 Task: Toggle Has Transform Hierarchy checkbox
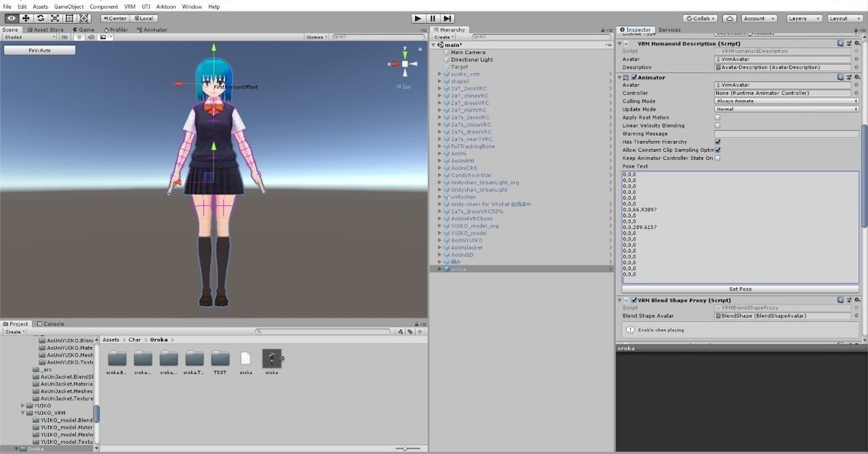[718, 142]
